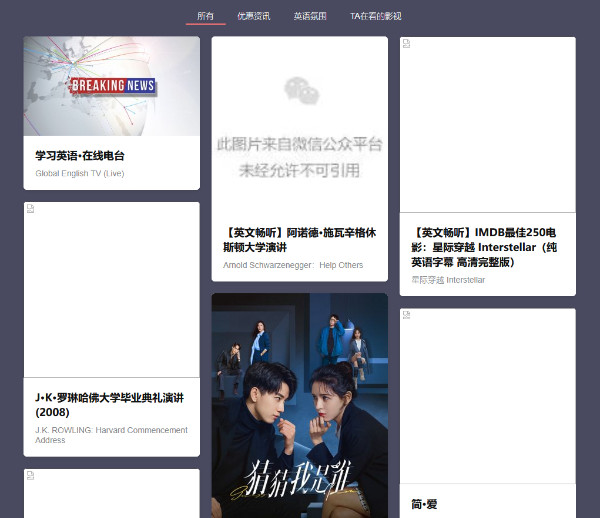Open the 阿诺德·施瓦辛格休斯顿大学演讲 title
This screenshot has height=518, width=600.
299,239
